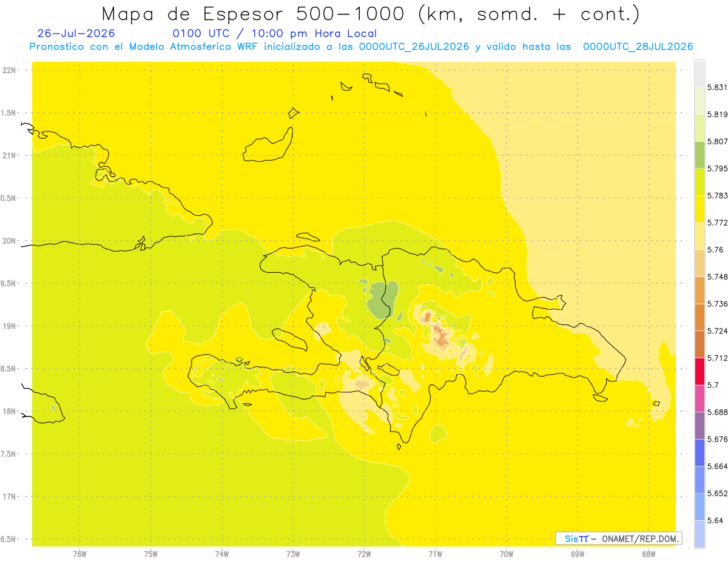728x562 pixels.
Task: Select the red swatch between 5.7 and 5.712
Action: (x=699, y=372)
